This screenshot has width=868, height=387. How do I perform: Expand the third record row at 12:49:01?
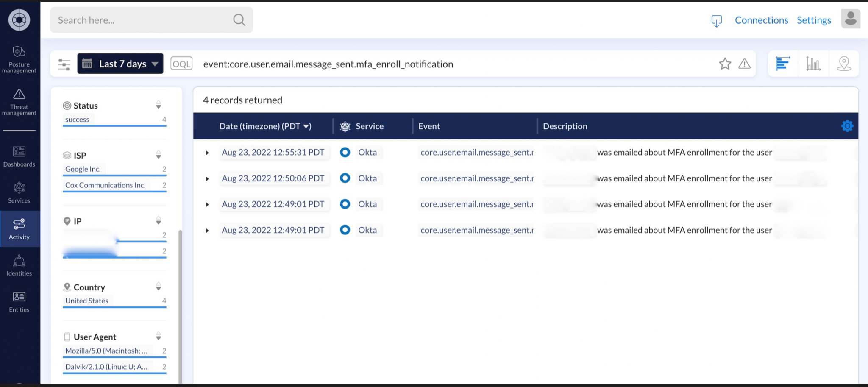(x=207, y=205)
